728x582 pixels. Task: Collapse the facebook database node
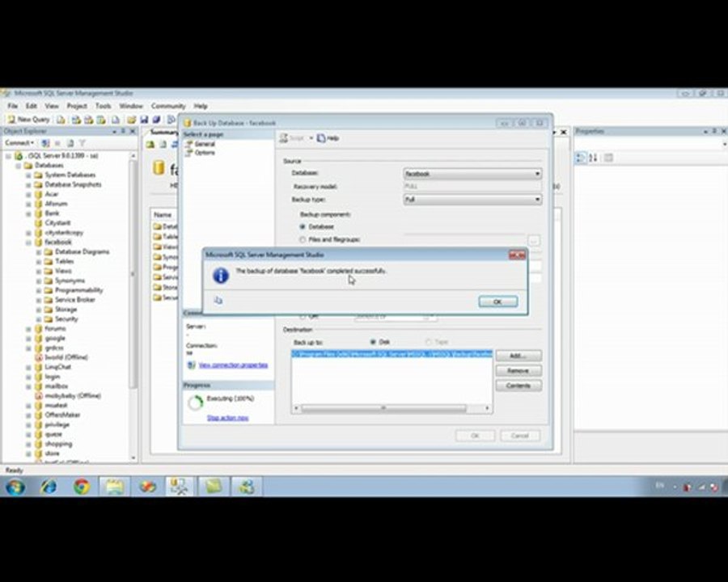[x=28, y=242]
